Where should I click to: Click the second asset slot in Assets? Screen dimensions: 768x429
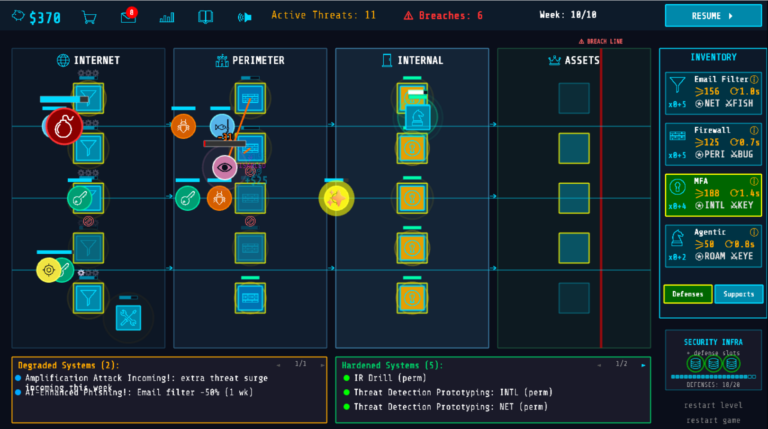[574, 148]
